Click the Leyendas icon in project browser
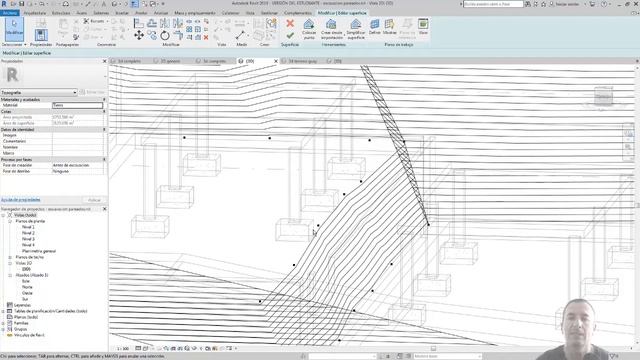The width and height of the screenshot is (640, 360). [x=10, y=305]
